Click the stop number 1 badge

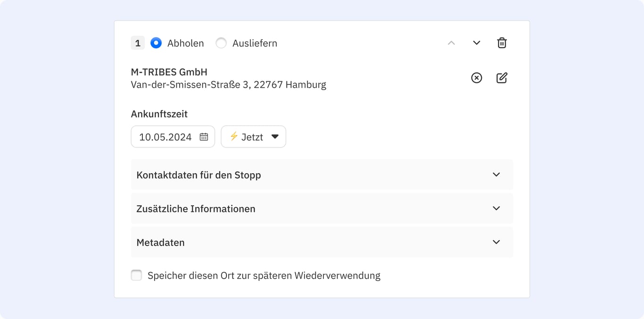(x=138, y=43)
